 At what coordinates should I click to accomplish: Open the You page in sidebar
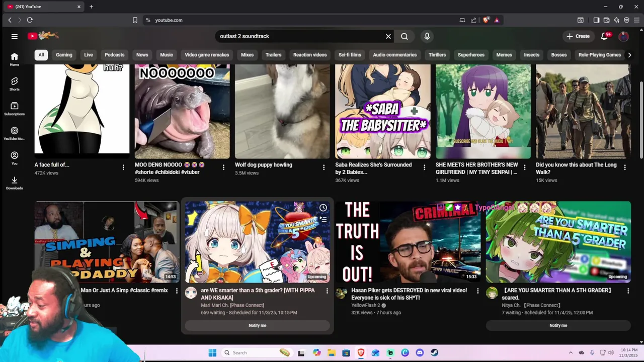coord(14,158)
